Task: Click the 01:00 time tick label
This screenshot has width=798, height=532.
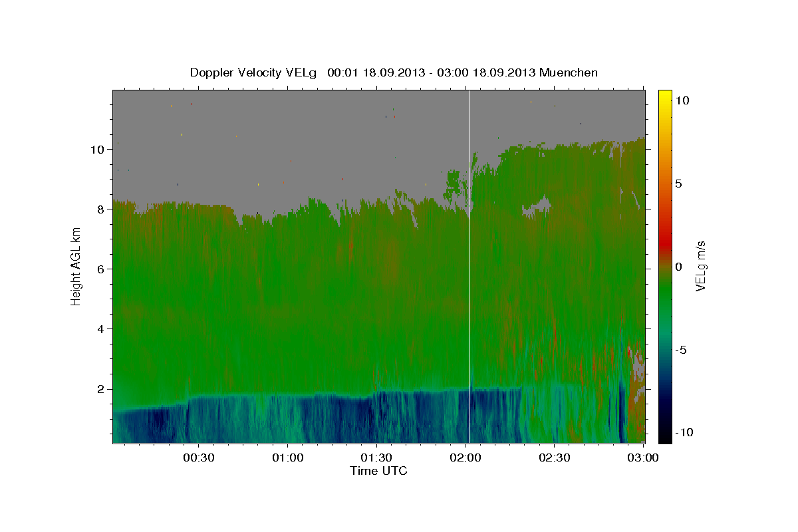Action: tap(288, 458)
